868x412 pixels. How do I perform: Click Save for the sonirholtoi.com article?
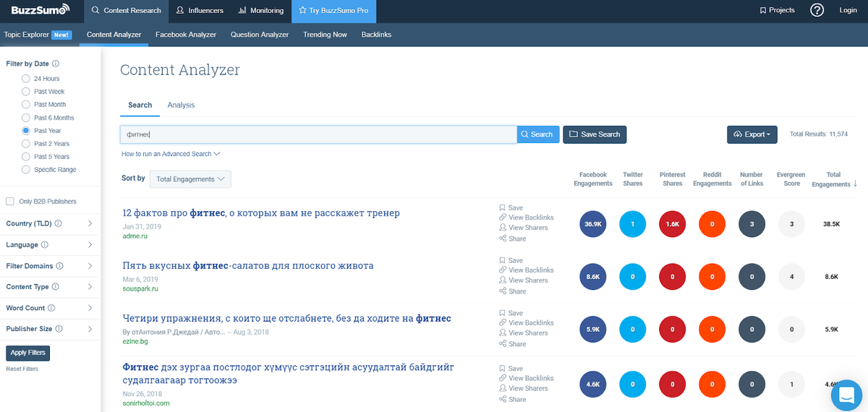click(x=511, y=368)
